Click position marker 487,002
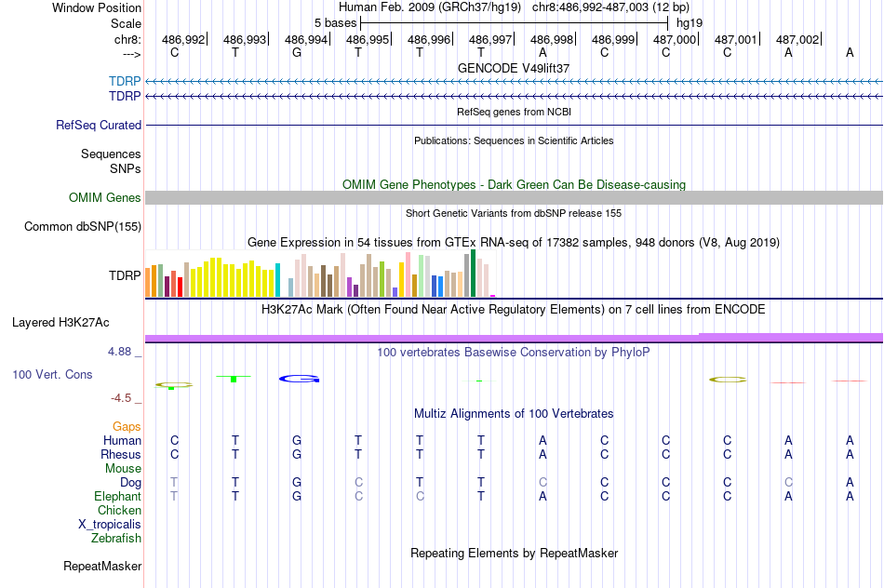884x588 pixels. [797, 39]
